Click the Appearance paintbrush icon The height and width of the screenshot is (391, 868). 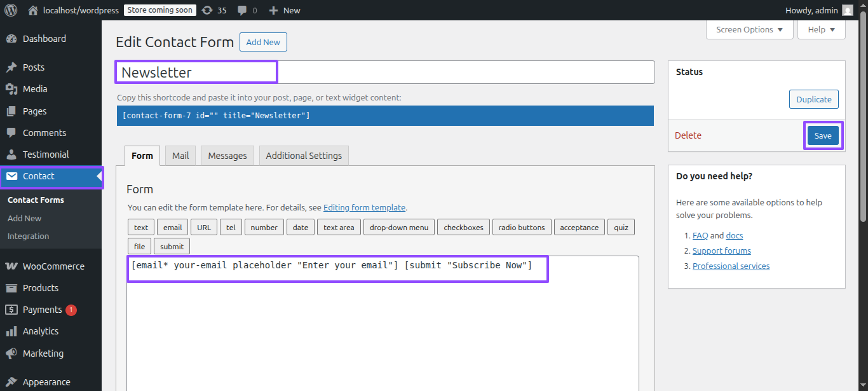[11, 382]
